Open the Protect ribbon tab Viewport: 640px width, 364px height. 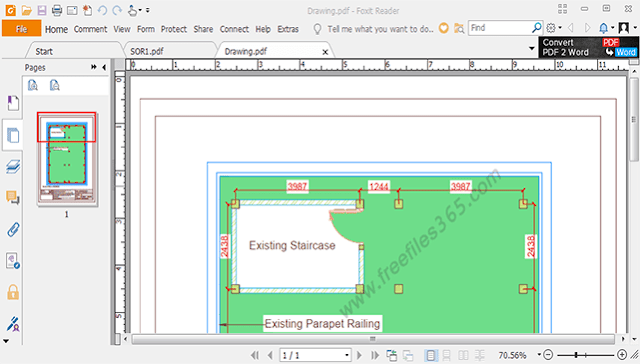coord(174,29)
